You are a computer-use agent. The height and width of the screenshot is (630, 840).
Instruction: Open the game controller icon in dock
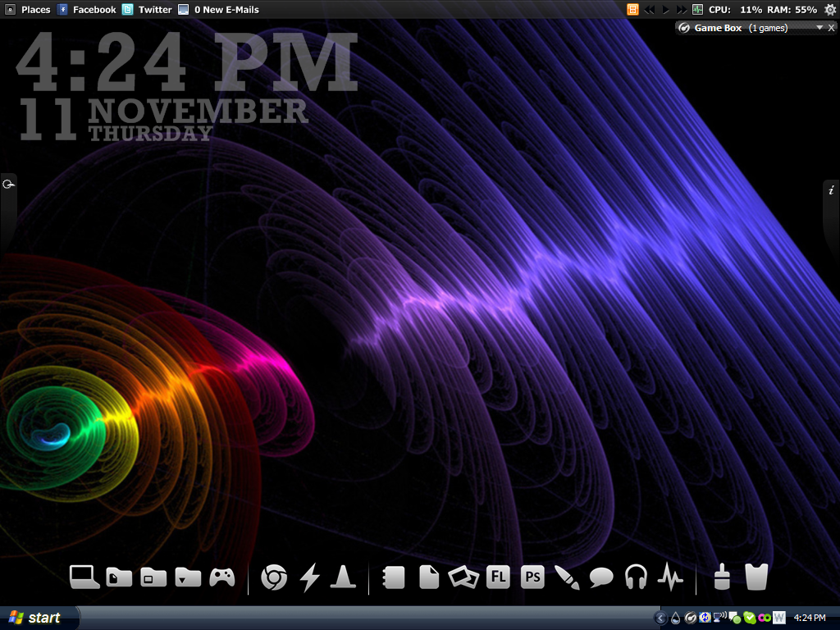[x=221, y=577]
